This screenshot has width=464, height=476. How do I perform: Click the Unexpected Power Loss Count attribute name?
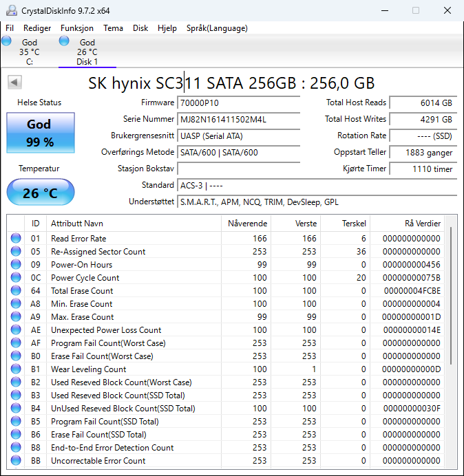(106, 330)
